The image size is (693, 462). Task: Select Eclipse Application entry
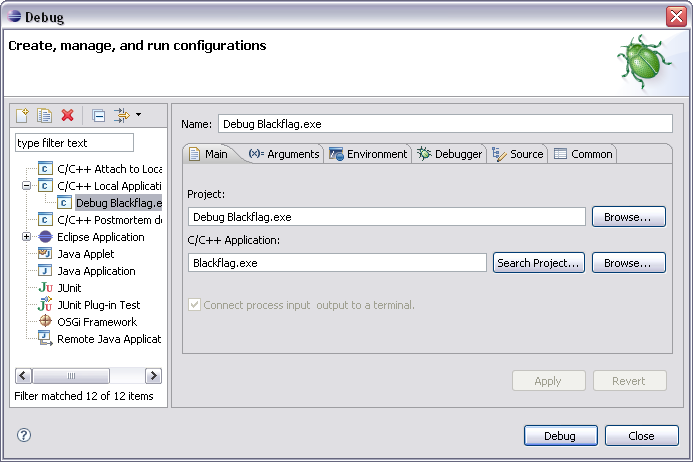101,237
